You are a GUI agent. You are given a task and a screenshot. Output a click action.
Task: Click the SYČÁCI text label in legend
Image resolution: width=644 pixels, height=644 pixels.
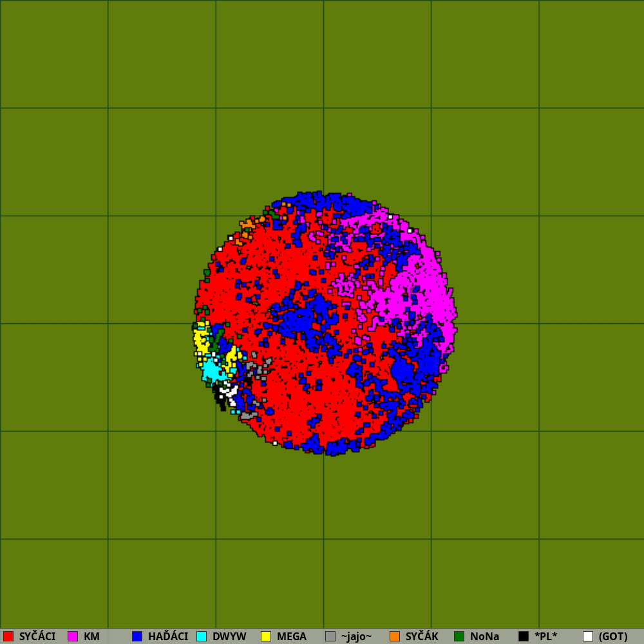(37, 636)
